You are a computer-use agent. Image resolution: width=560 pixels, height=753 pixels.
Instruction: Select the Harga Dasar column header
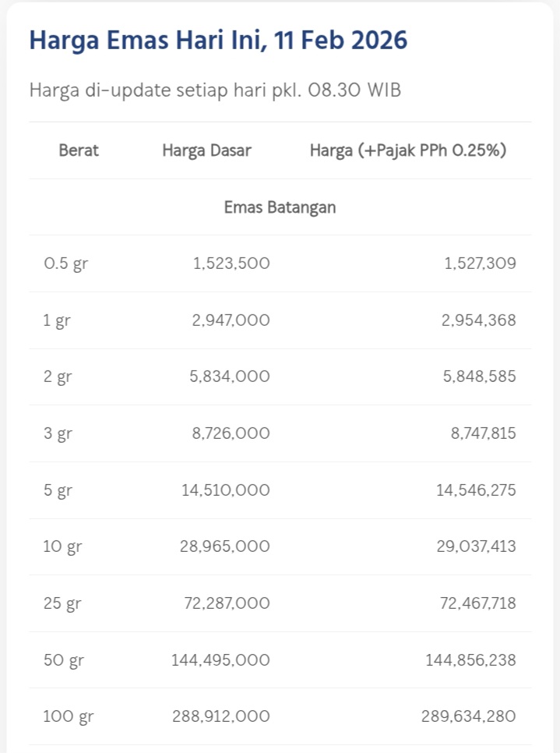click(x=206, y=150)
